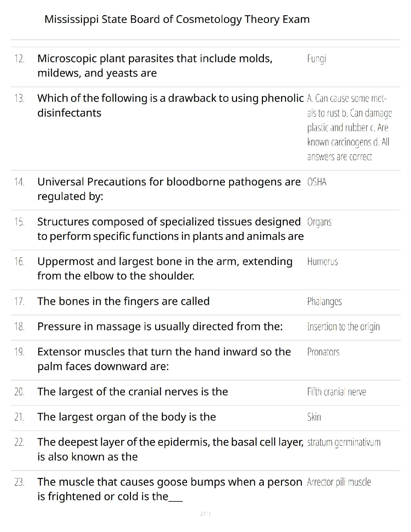Select the 'Phalanges' answer
411x532 pixels.
click(x=324, y=302)
